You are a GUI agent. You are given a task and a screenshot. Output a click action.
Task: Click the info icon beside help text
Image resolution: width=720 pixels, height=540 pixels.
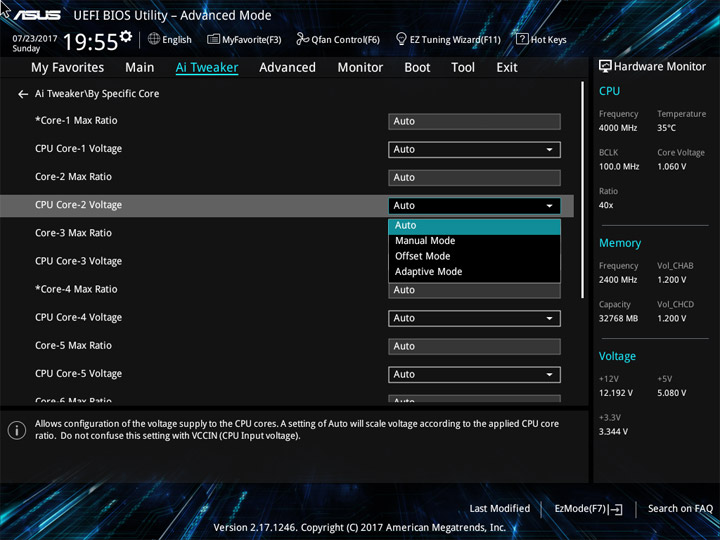click(x=17, y=430)
